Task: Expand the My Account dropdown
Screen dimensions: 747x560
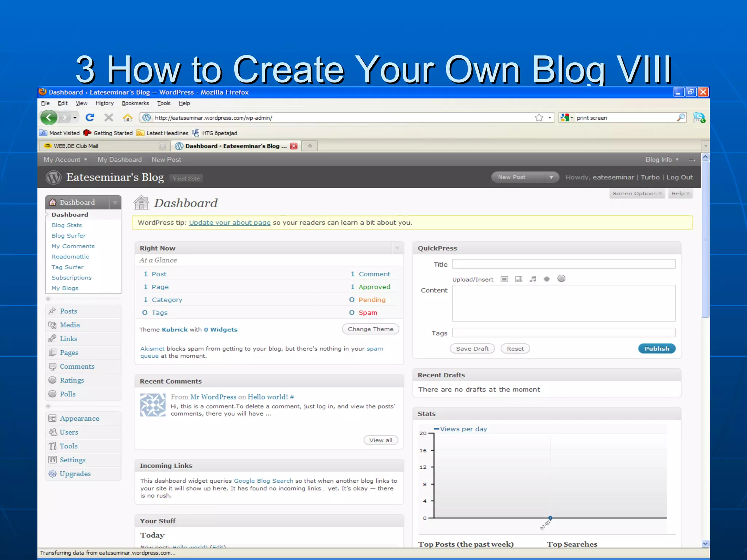Action: [65, 160]
